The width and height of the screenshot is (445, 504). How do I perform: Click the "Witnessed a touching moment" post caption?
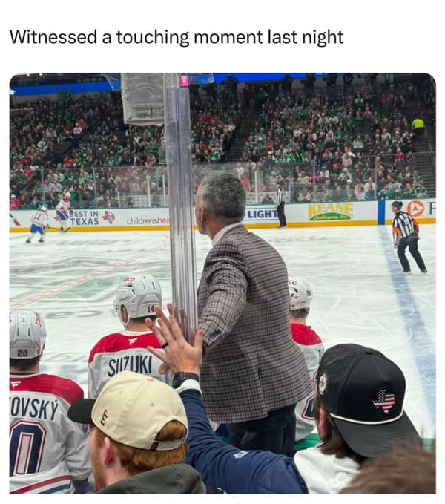[177, 37]
